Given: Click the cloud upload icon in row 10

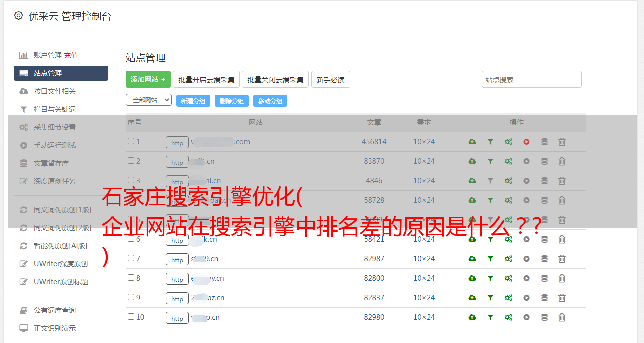Looking at the screenshot, I should (x=472, y=317).
